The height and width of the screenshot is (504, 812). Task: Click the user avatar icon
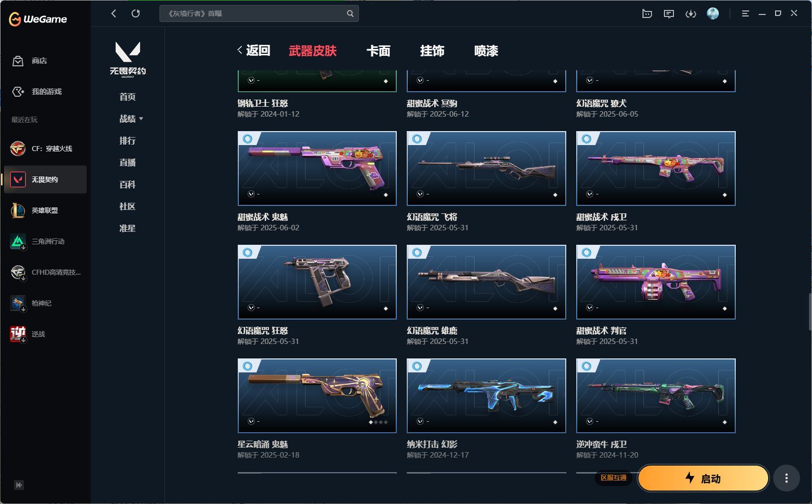coord(713,13)
